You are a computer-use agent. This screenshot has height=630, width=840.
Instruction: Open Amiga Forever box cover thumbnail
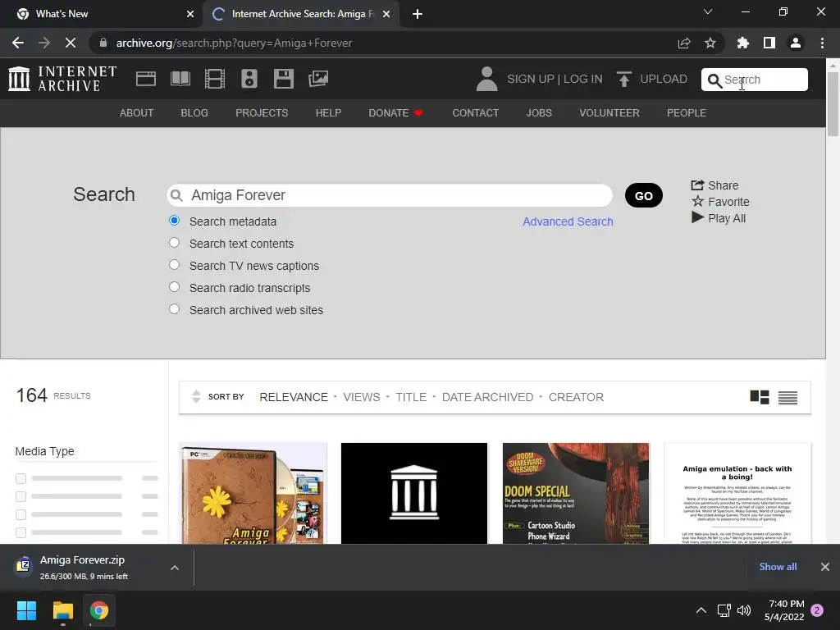[x=253, y=493]
